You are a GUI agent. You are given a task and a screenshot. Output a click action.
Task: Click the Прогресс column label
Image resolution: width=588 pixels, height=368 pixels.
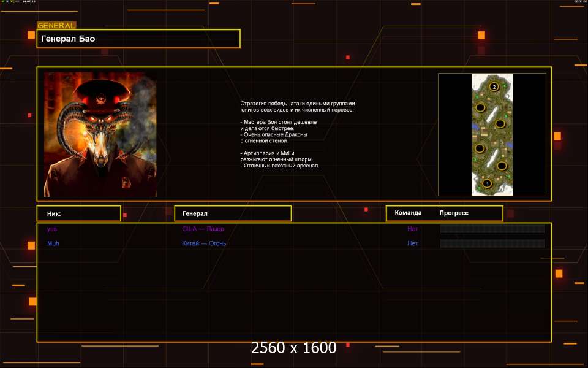click(454, 213)
